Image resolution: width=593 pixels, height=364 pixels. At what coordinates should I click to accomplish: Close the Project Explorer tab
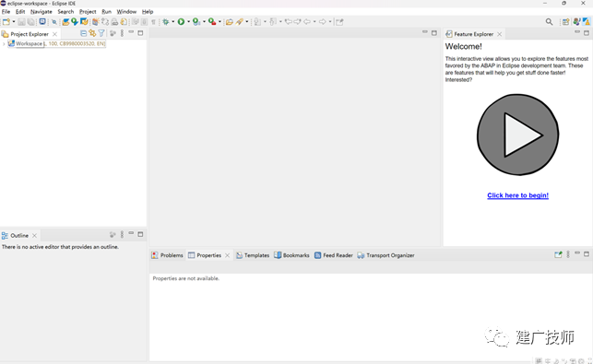54,34
